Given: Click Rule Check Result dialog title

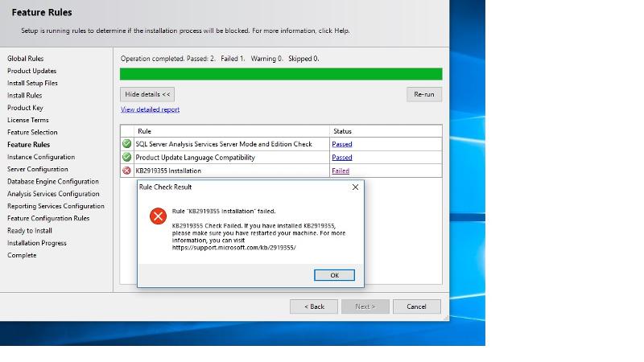Looking at the screenshot, I should (166, 187).
